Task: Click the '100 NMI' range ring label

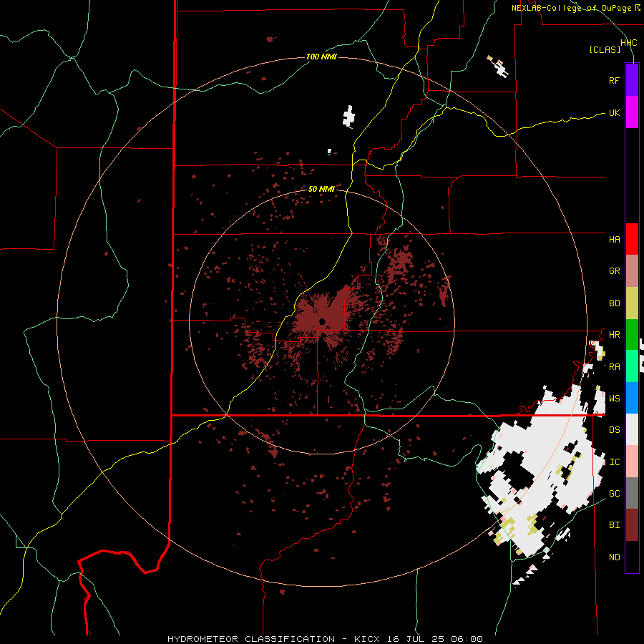Action: tap(321, 57)
